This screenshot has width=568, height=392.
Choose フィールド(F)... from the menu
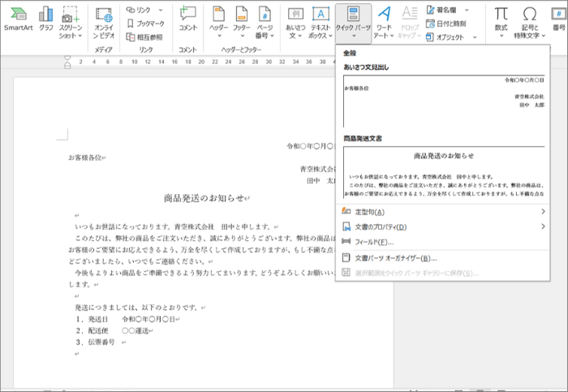click(x=443, y=242)
